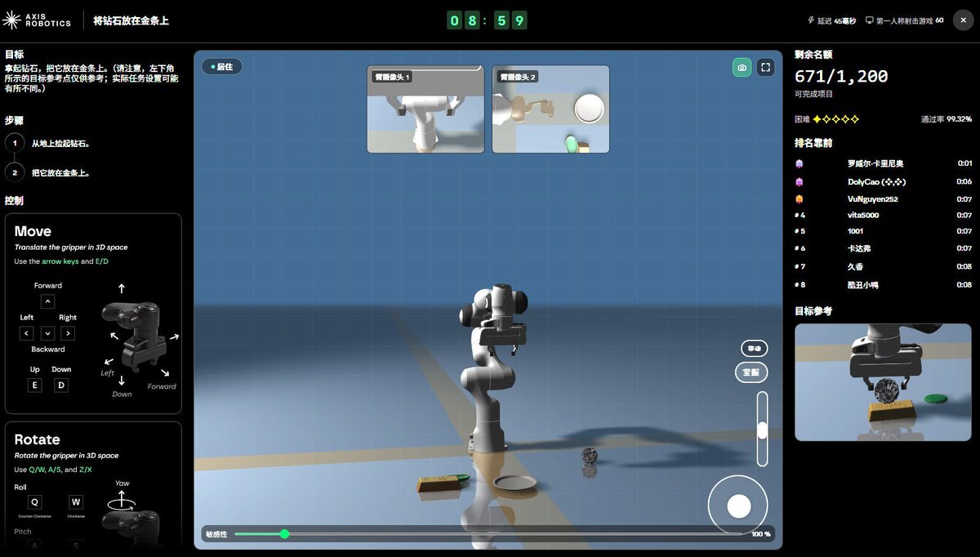Click step 2 circle in steps list
This screenshot has height=557, width=980.
tap(15, 172)
